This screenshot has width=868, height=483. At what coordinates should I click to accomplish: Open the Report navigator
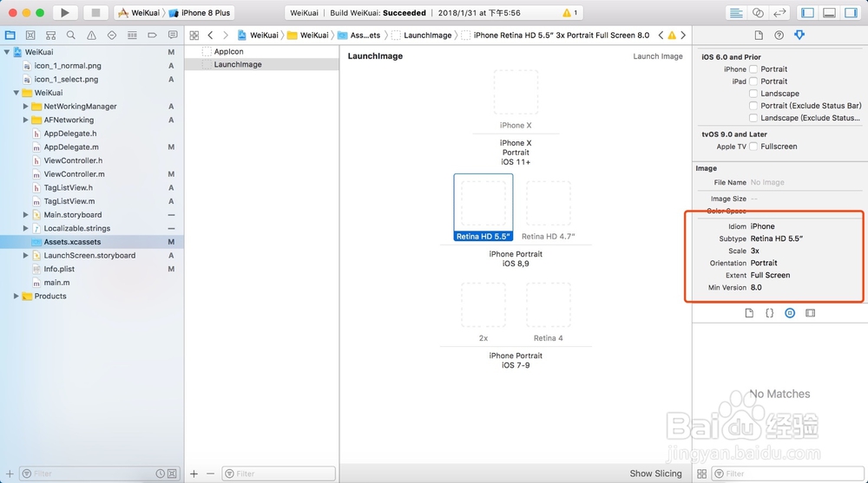click(173, 35)
